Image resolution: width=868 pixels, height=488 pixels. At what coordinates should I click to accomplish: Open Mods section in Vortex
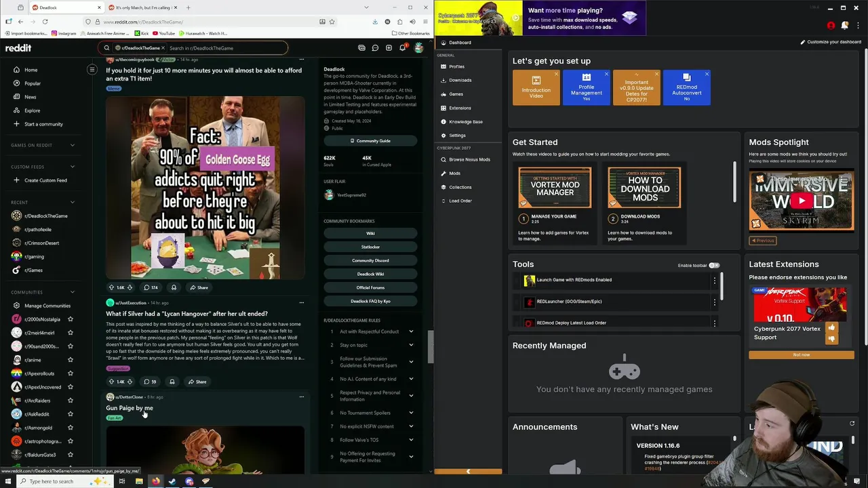[454, 174]
